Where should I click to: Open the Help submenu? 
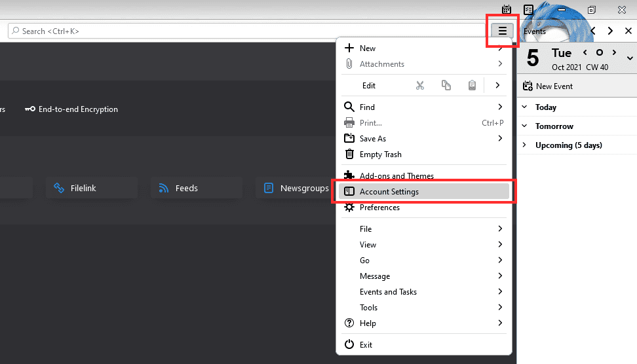[424, 323]
